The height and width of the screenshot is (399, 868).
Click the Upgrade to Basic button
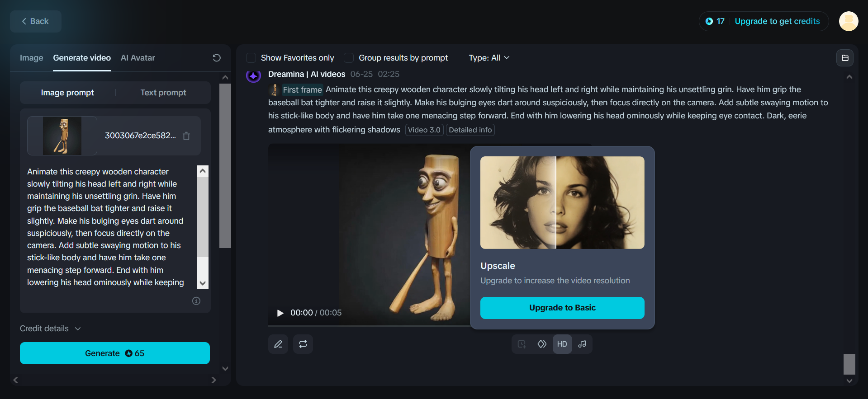pyautogui.click(x=562, y=308)
